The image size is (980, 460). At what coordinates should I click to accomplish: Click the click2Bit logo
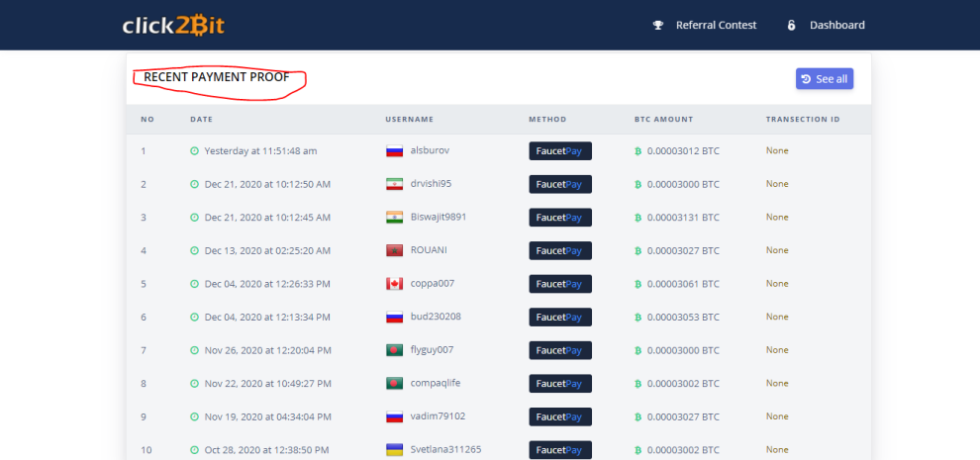173,25
